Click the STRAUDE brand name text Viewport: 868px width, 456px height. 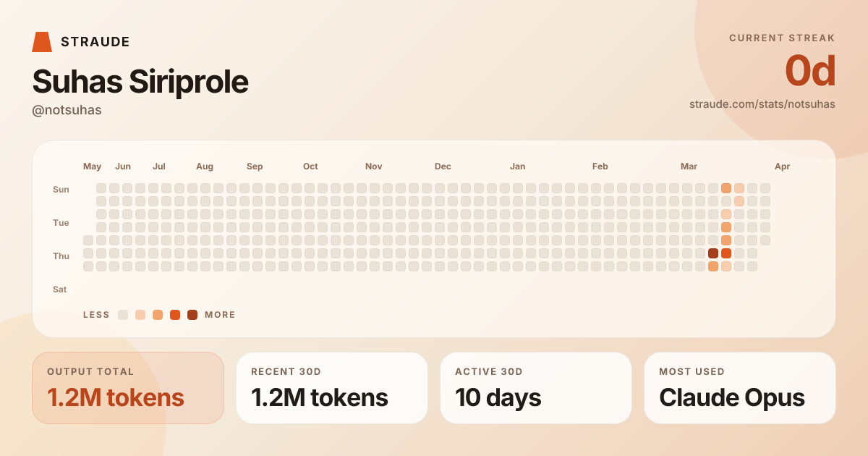[x=95, y=42]
